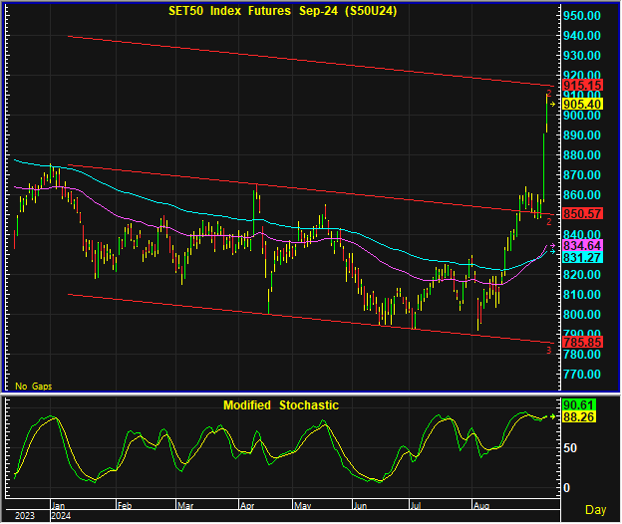
Task: Select the yellow 88.26 stochastic value
Action: click(578, 417)
